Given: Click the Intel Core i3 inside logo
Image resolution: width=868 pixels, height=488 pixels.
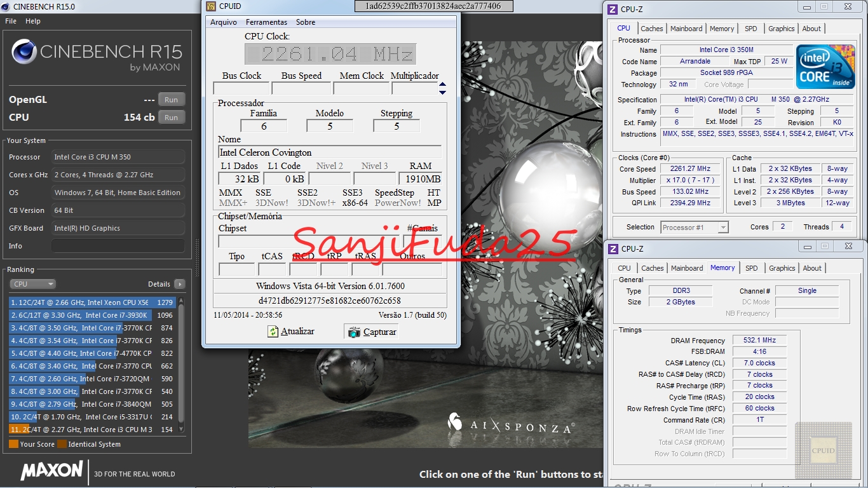Looking at the screenshot, I should click(x=826, y=67).
